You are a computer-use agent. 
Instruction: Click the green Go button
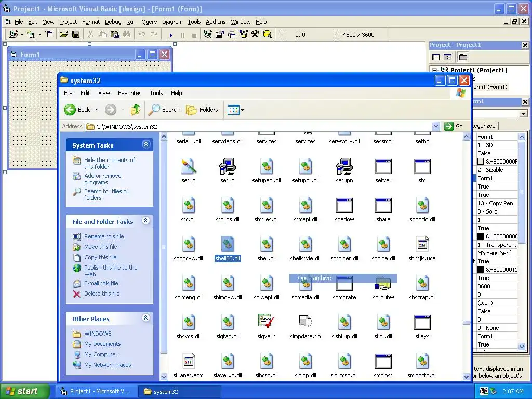coord(454,127)
